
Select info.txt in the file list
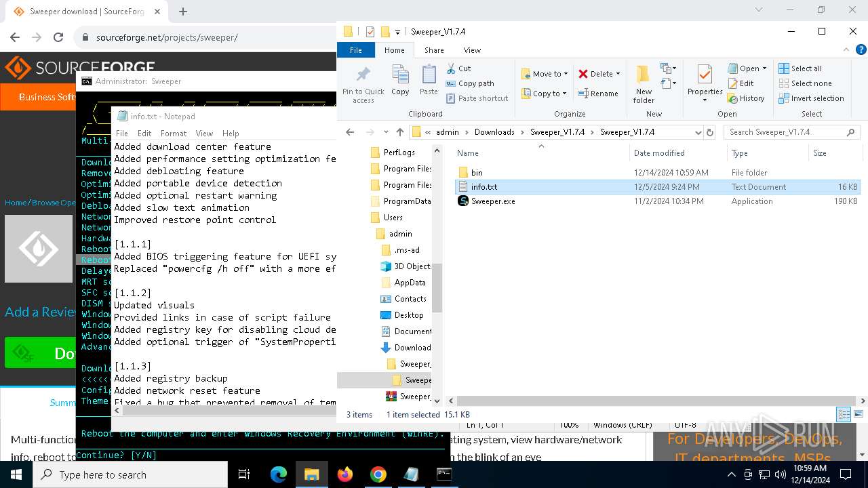point(658,187)
